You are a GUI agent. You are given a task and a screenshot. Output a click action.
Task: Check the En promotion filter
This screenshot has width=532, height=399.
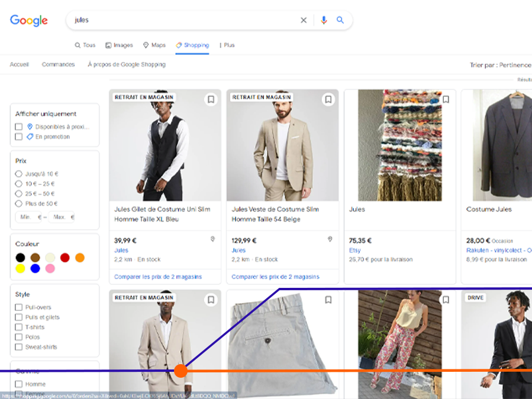19,137
